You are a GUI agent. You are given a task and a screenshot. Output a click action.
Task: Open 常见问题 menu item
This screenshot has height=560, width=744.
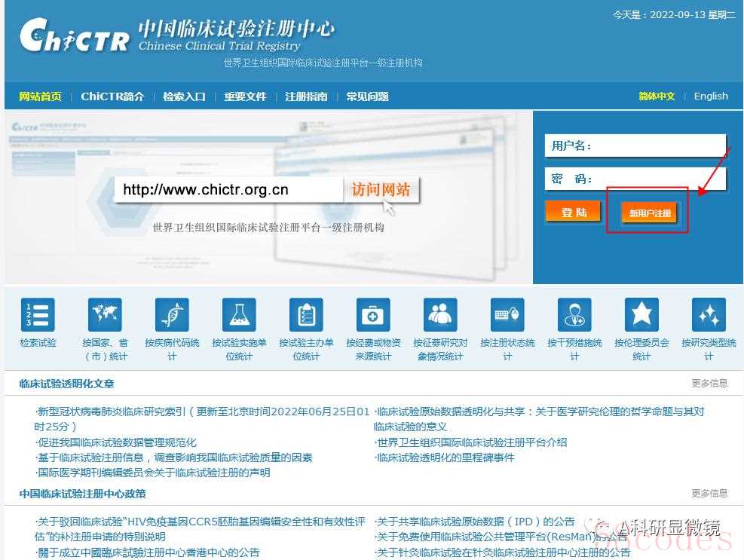(x=367, y=96)
